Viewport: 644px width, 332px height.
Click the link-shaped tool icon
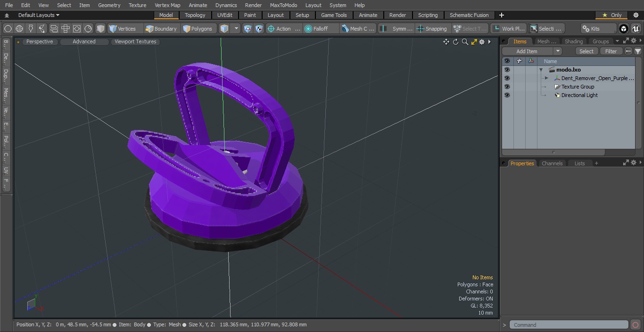(x=54, y=29)
